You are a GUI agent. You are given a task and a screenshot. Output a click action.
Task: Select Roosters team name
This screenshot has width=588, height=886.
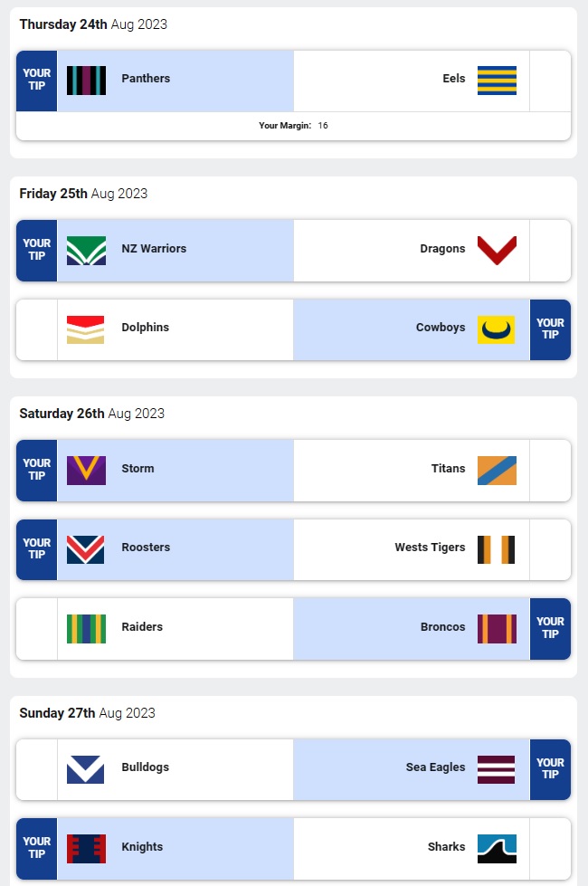point(146,548)
